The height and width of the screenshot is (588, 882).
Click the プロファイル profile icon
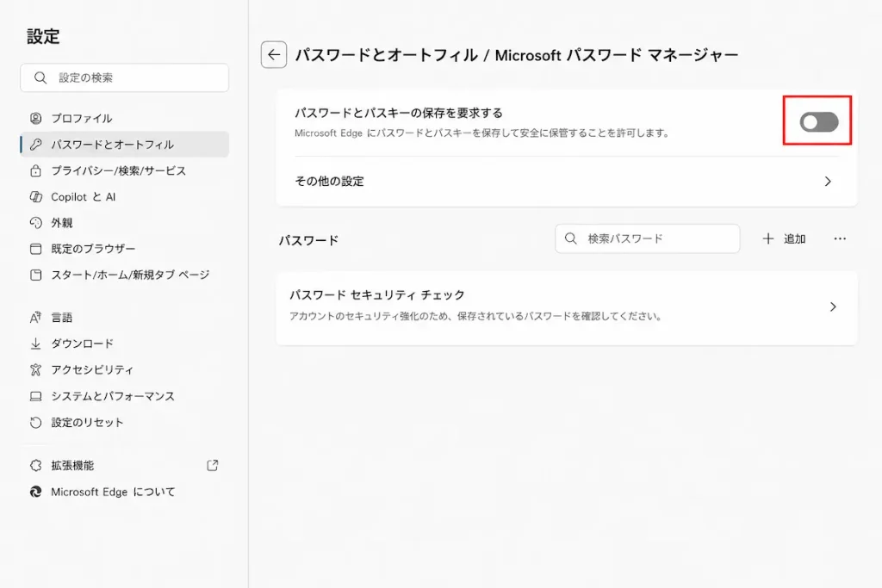(35, 118)
